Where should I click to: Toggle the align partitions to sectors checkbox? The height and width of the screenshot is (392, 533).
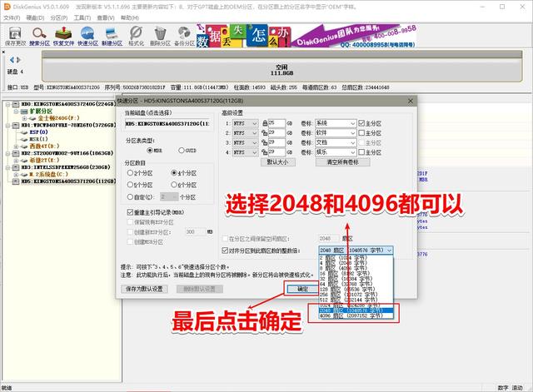tap(225, 251)
